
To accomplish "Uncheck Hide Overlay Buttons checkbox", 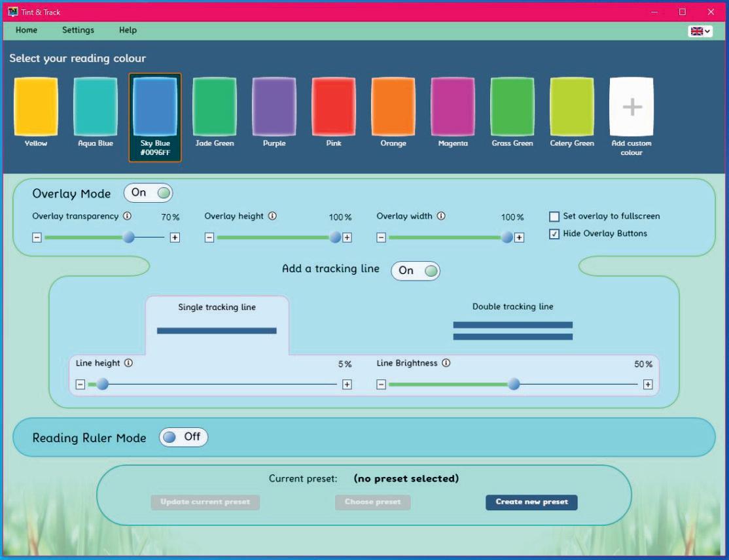I will [554, 234].
